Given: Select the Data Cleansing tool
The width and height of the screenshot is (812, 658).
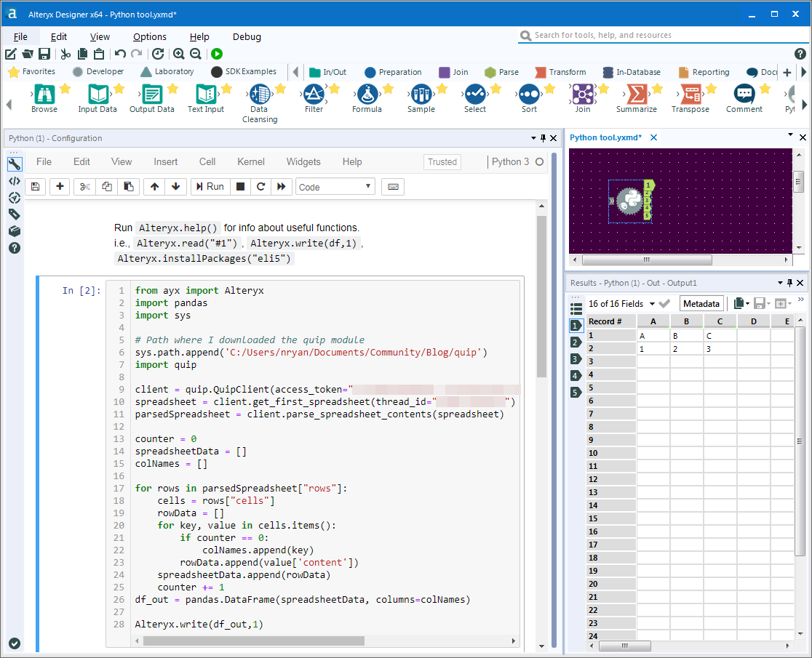Looking at the screenshot, I should (259, 95).
